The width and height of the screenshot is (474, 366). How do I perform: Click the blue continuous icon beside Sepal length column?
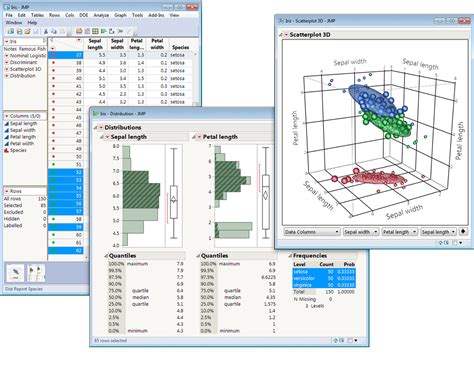pos(7,124)
